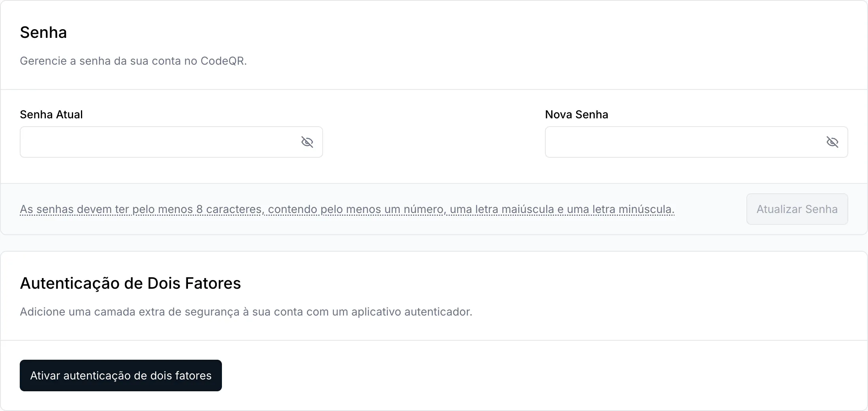This screenshot has width=868, height=411.
Task: Toggle the crossed-eye icon beside Nova Senha
Action: click(832, 142)
